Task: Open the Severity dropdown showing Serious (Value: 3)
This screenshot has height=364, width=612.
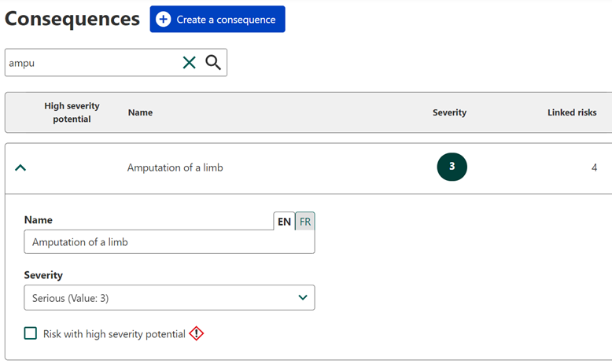Action: pyautogui.click(x=169, y=297)
